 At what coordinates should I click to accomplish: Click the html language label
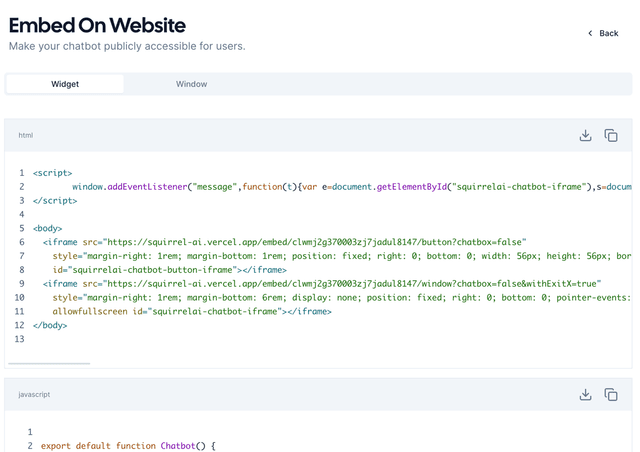pyautogui.click(x=26, y=135)
